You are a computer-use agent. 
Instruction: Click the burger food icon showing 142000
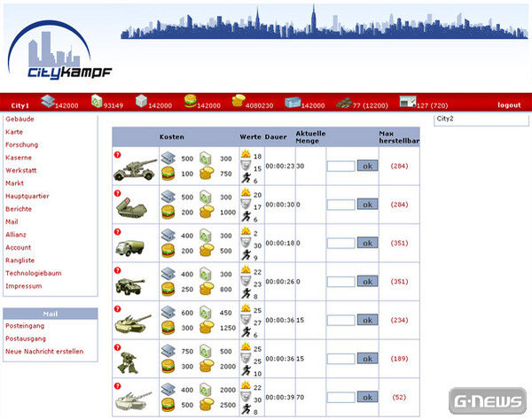(191, 101)
